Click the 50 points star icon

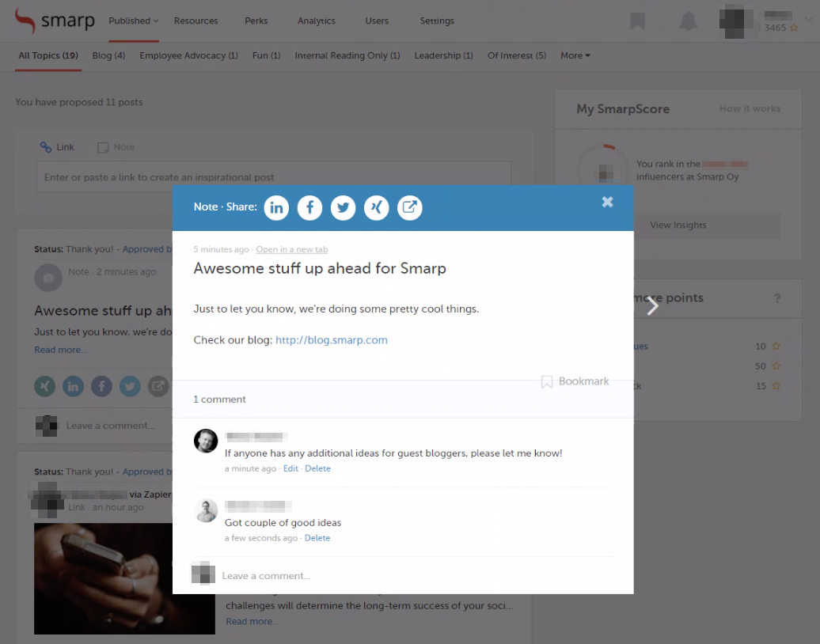pos(776,366)
